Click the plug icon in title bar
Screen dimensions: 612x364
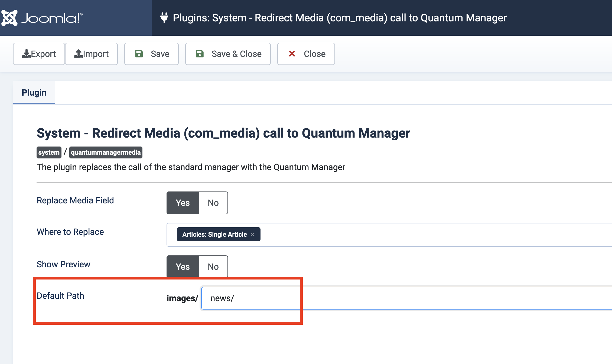(164, 18)
